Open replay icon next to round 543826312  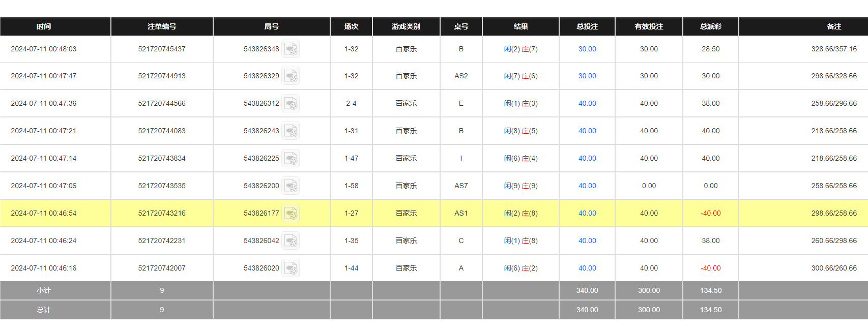click(291, 104)
